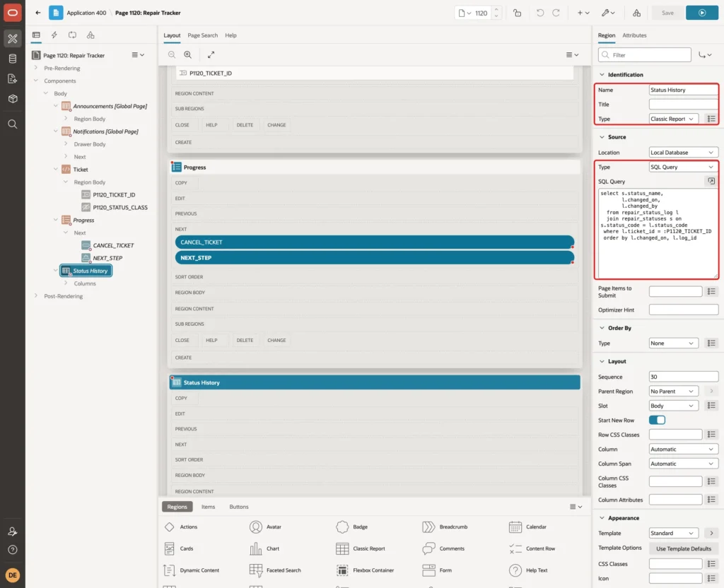Select the Buttons gallery tab

(239, 507)
